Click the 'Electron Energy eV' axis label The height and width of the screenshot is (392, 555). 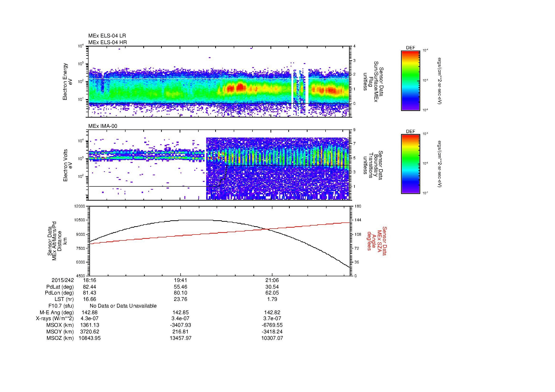(67, 82)
